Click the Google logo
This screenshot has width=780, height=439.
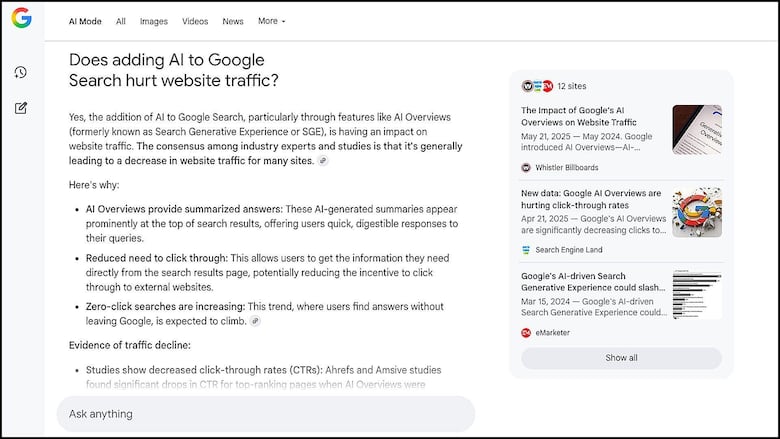coord(21,18)
